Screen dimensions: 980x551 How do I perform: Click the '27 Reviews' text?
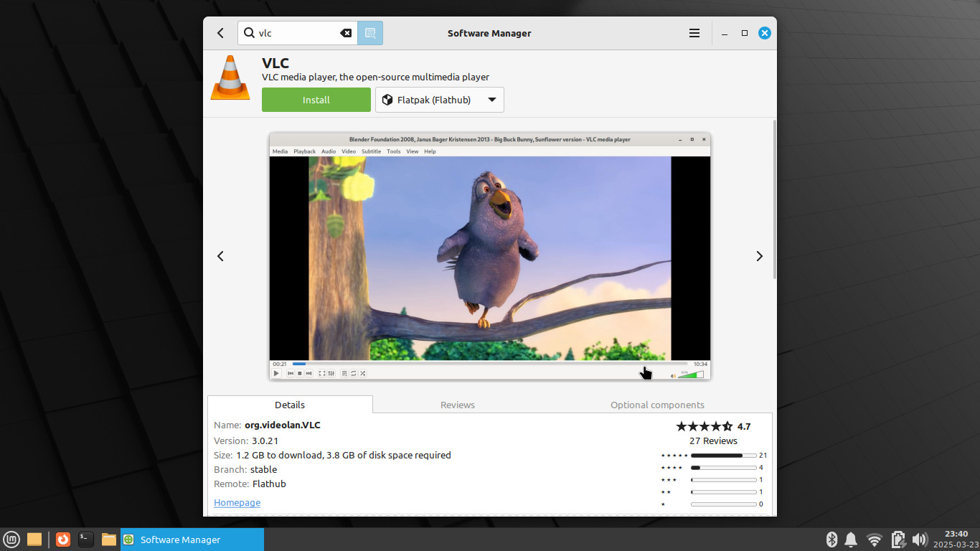tap(713, 441)
